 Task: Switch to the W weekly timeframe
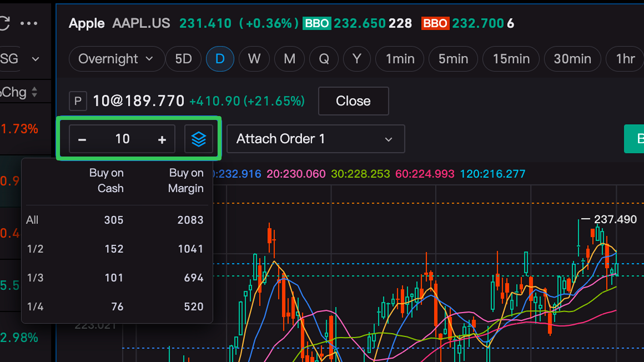pos(254,59)
